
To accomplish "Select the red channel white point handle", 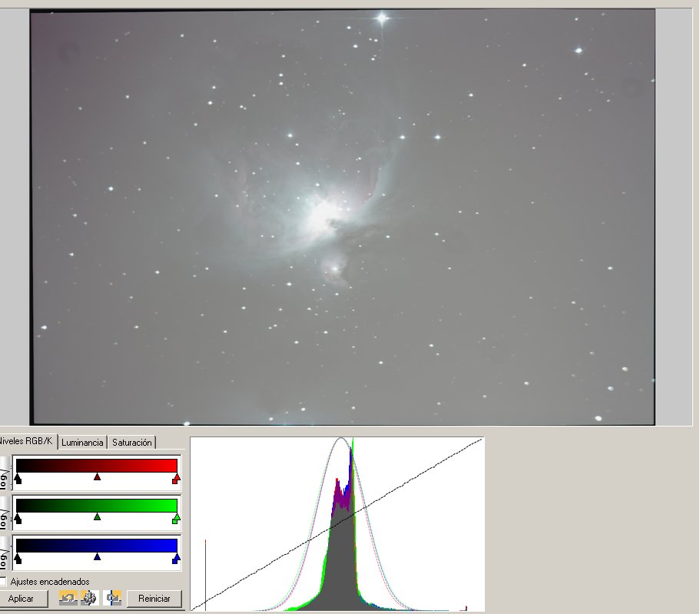I will pos(176,479).
